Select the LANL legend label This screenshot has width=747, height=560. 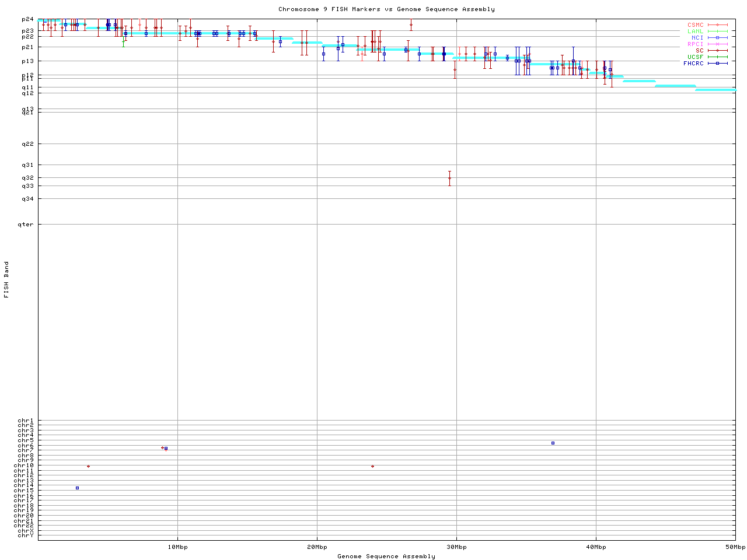coord(695,32)
